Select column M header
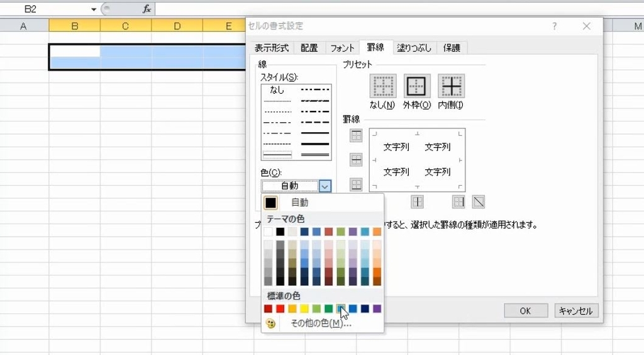The height and width of the screenshot is (355, 644). [x=629, y=26]
